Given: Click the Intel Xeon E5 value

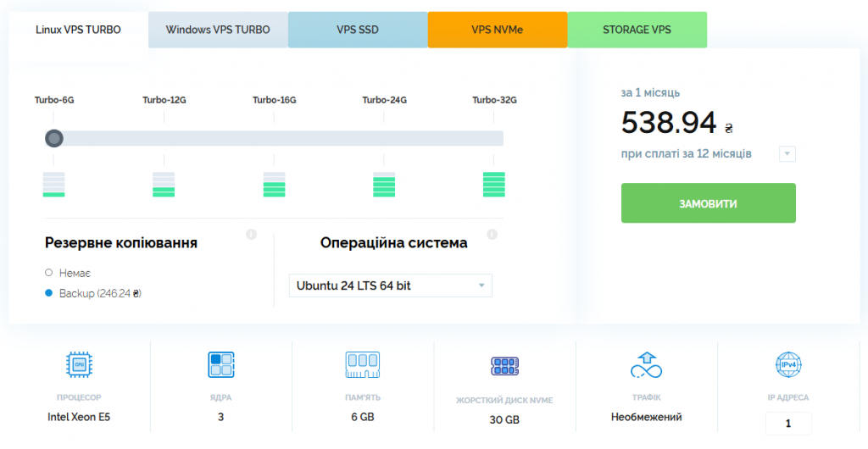Looking at the screenshot, I should [x=79, y=417].
